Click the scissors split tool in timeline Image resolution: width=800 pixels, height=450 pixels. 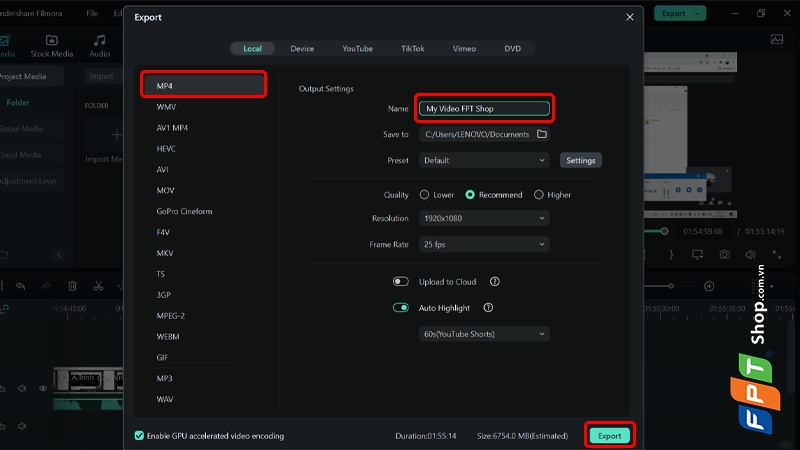[x=98, y=286]
